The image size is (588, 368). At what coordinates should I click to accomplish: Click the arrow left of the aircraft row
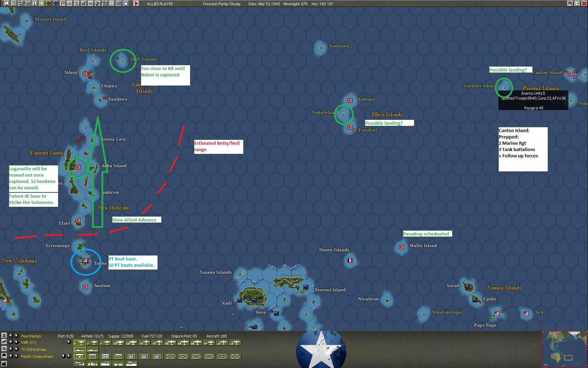tap(69, 342)
